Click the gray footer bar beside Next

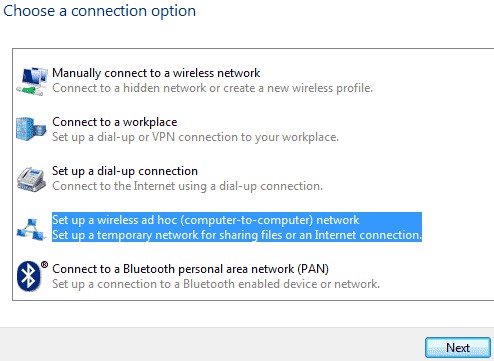[x=212, y=345]
